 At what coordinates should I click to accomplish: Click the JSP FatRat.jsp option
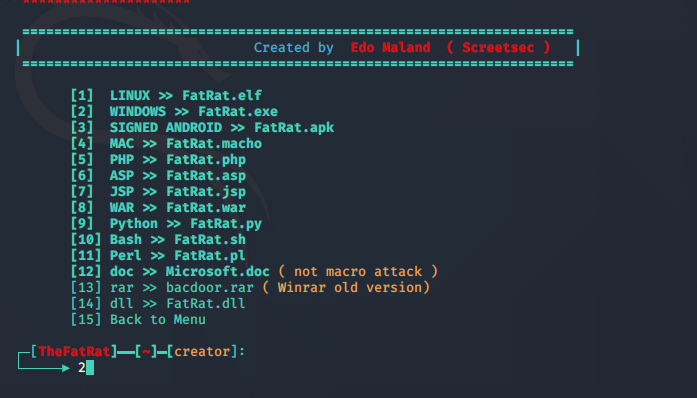pos(158,192)
